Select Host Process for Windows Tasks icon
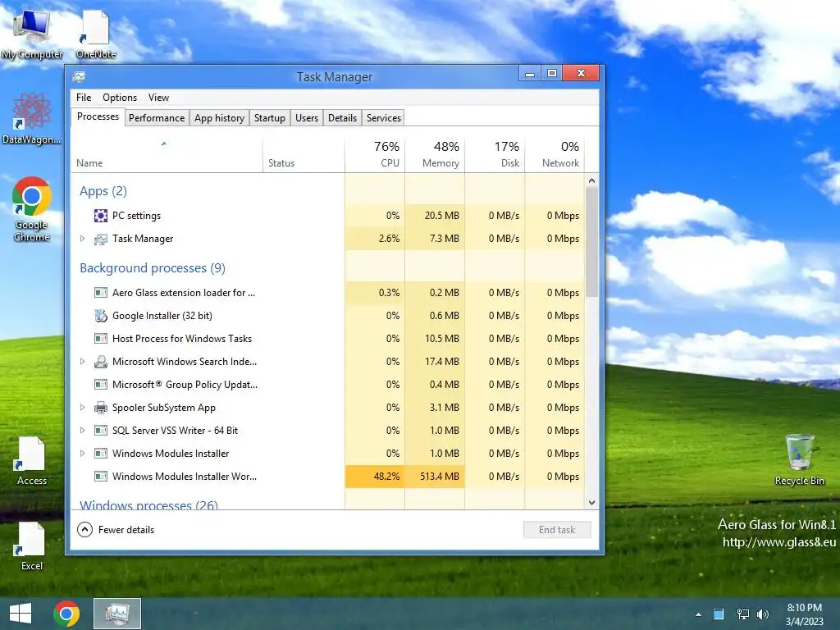 pos(101,339)
